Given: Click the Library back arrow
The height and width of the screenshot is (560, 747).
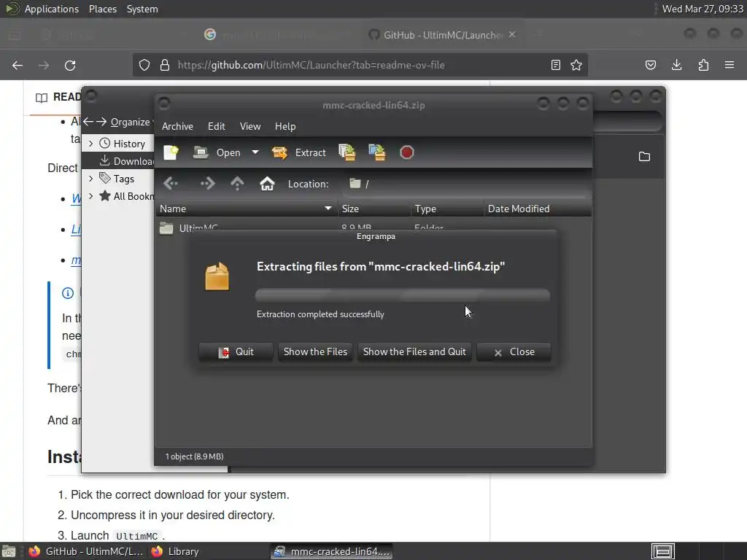Looking at the screenshot, I should pos(88,122).
